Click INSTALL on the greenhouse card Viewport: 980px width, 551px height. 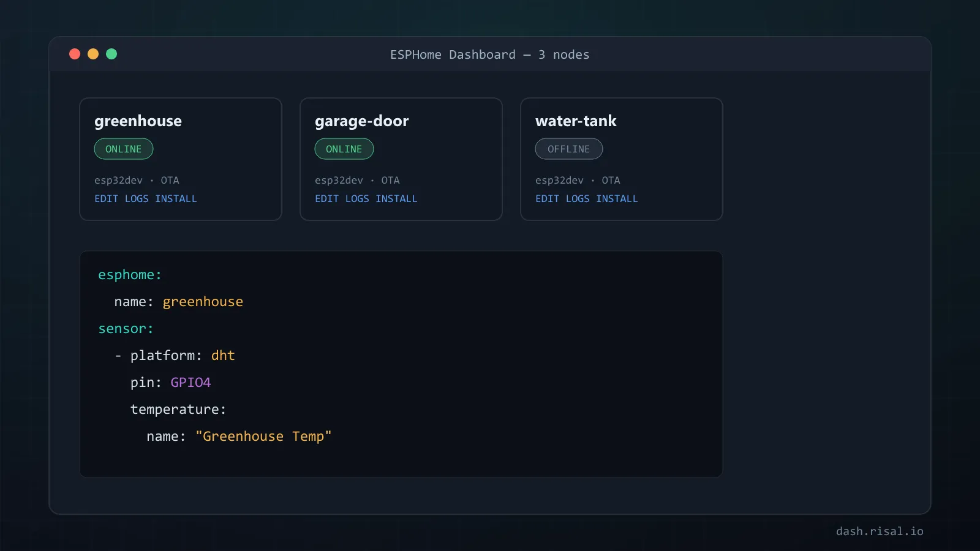(176, 198)
